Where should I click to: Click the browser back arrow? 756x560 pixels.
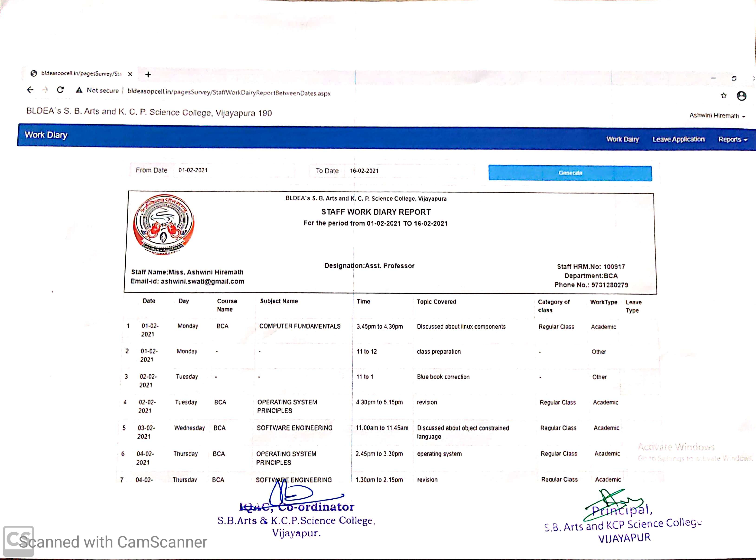30,90
